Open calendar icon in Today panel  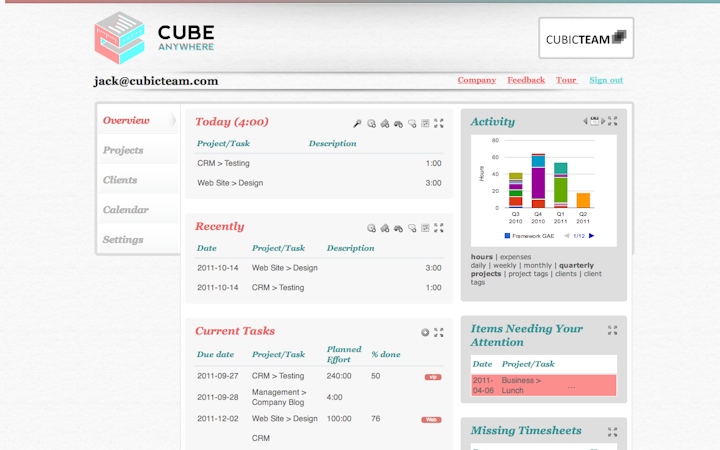click(x=425, y=123)
